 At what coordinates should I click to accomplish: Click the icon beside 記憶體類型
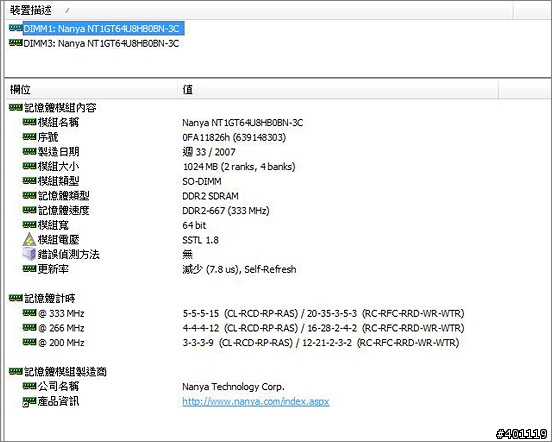[x=30, y=195]
